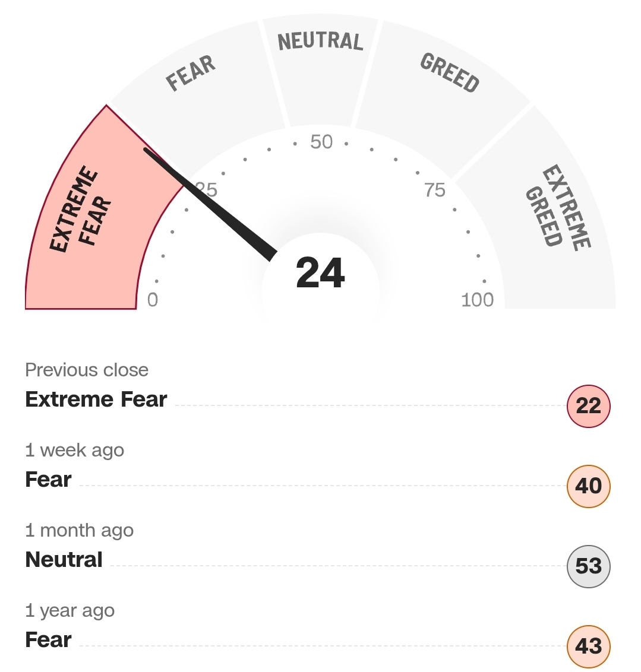Click the Previous close label
This screenshot has width=641, height=672.
click(87, 370)
